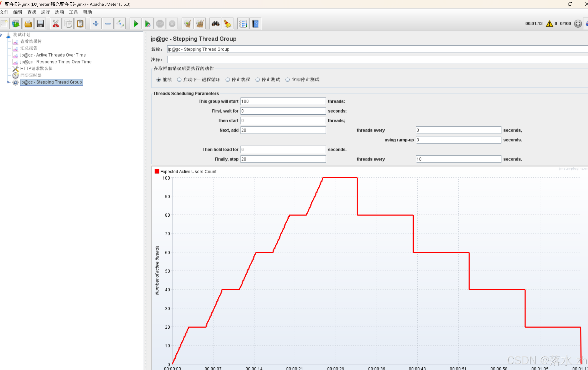Screen dimensions: 588x370
Task: Click the Shutdown test icon
Action: click(x=172, y=24)
